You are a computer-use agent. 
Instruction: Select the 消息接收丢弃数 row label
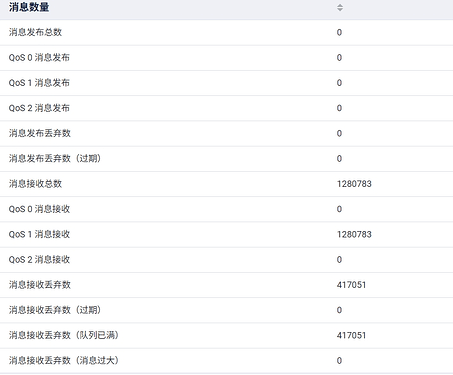40,285
